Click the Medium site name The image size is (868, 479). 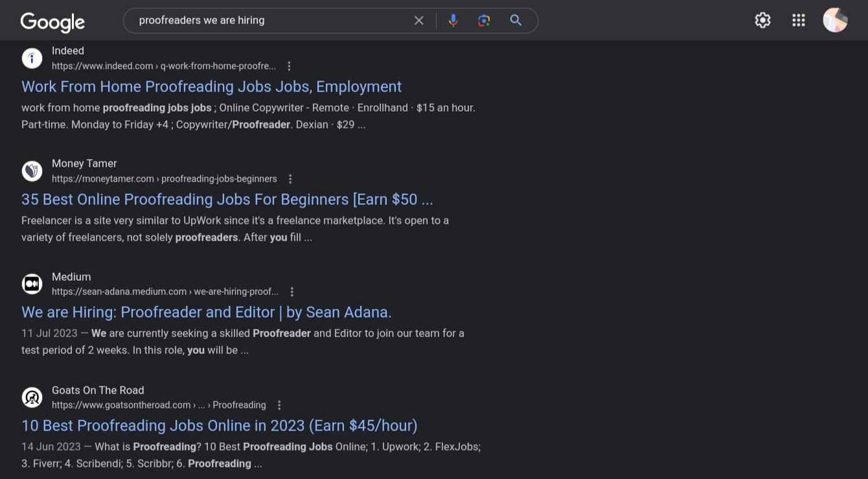click(x=71, y=277)
